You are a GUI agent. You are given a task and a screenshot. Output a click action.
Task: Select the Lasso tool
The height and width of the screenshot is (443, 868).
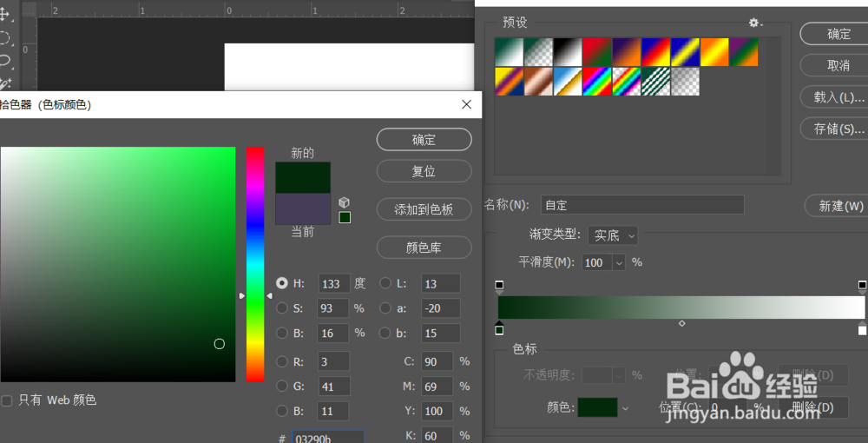(x=5, y=60)
